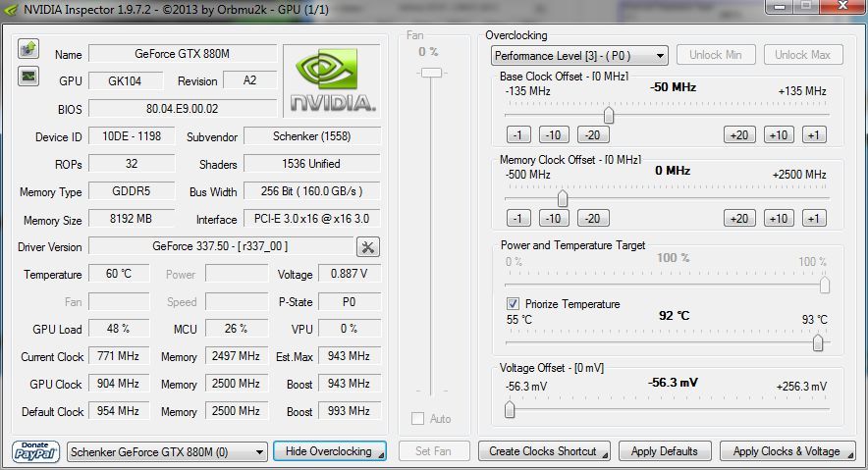
Task: Increase memory clock offset by 10
Action: [779, 219]
